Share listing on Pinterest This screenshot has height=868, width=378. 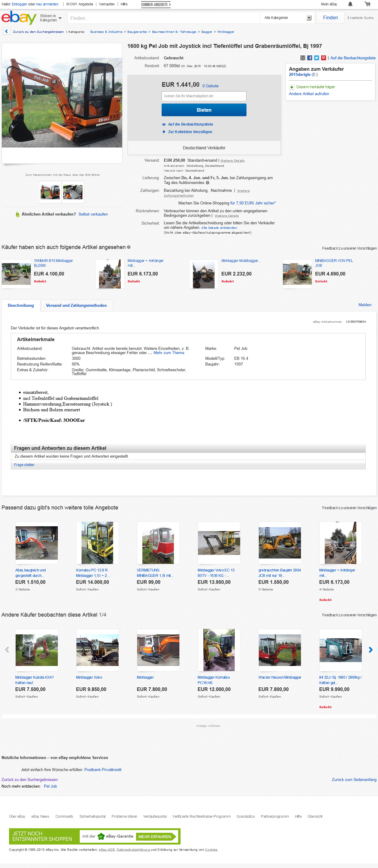[x=324, y=58]
